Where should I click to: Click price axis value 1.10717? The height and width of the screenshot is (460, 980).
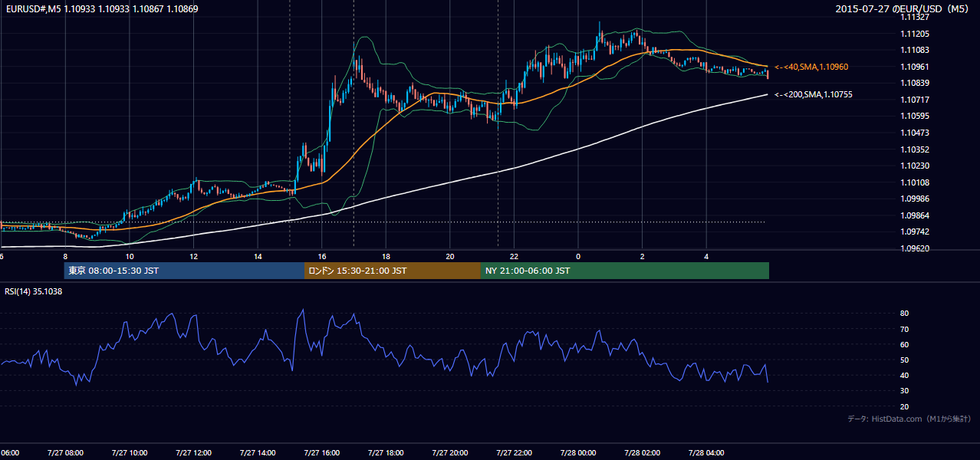coord(916,100)
